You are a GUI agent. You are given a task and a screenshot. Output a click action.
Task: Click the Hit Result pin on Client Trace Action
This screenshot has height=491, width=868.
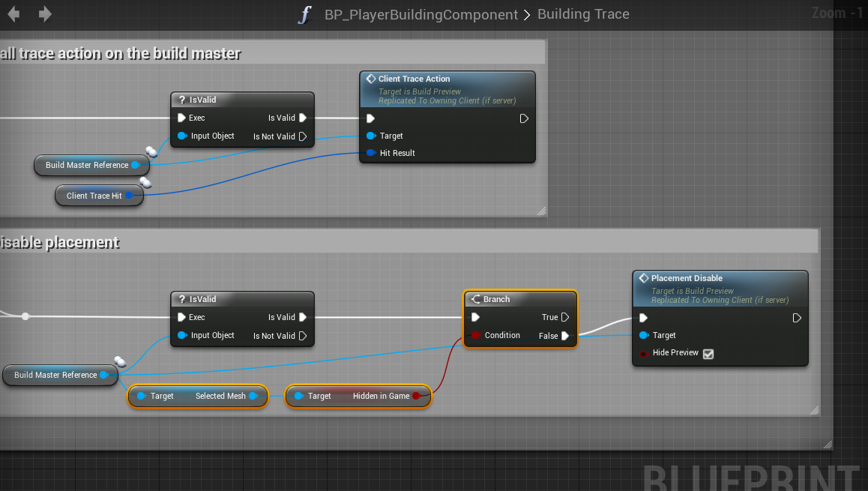click(x=371, y=153)
